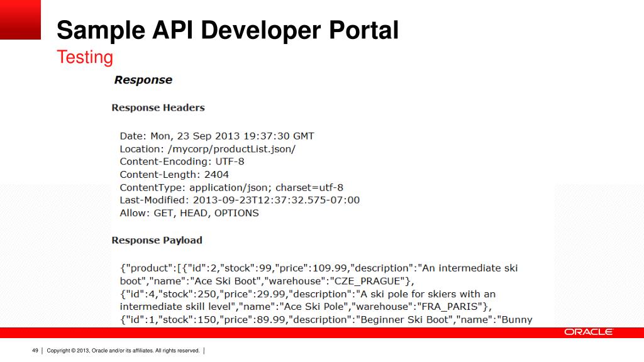Click the 'Copyright © 2013, Oracle' footer text

(x=123, y=351)
